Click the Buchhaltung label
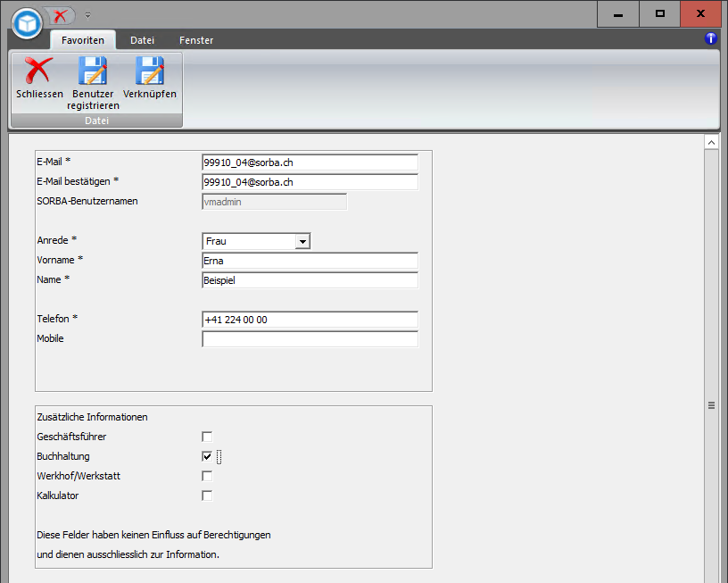The width and height of the screenshot is (728, 583). coord(63,456)
